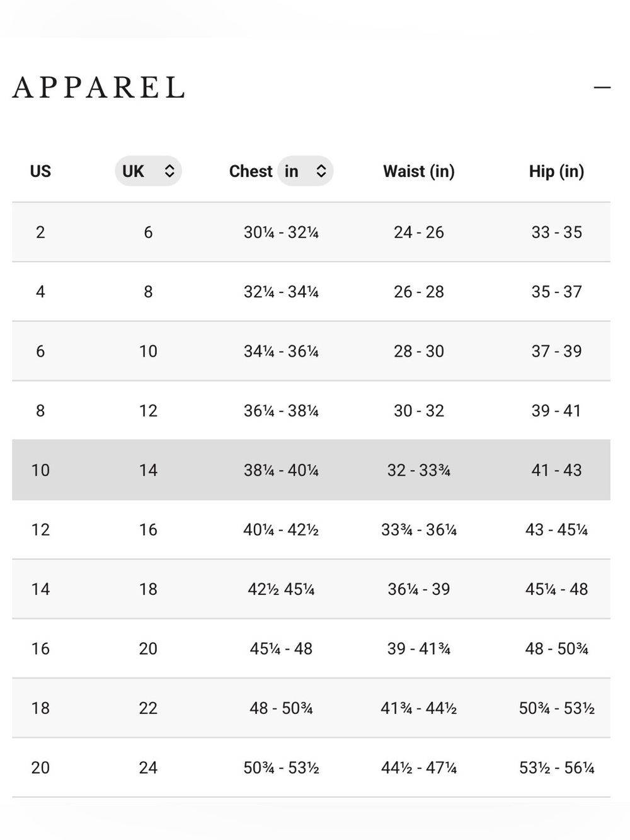Screen dimensions: 630x840
Task: Select the US size 2 row
Action: click(311, 232)
